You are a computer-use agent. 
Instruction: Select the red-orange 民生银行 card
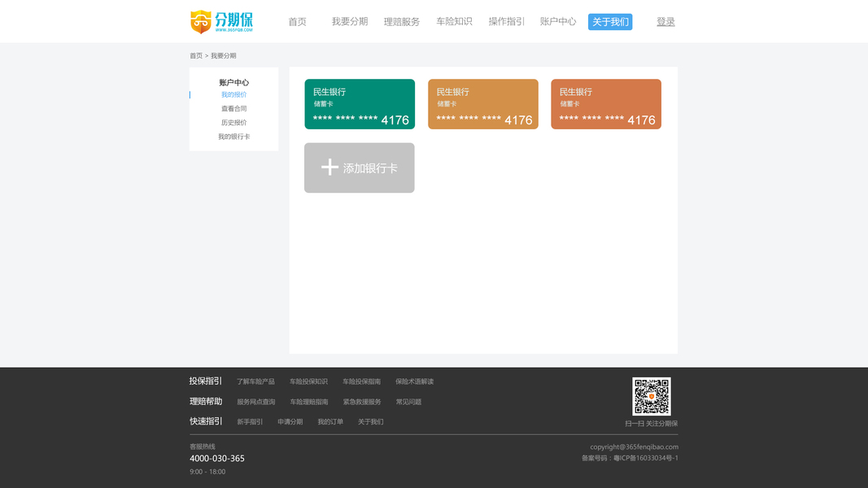[x=605, y=104]
